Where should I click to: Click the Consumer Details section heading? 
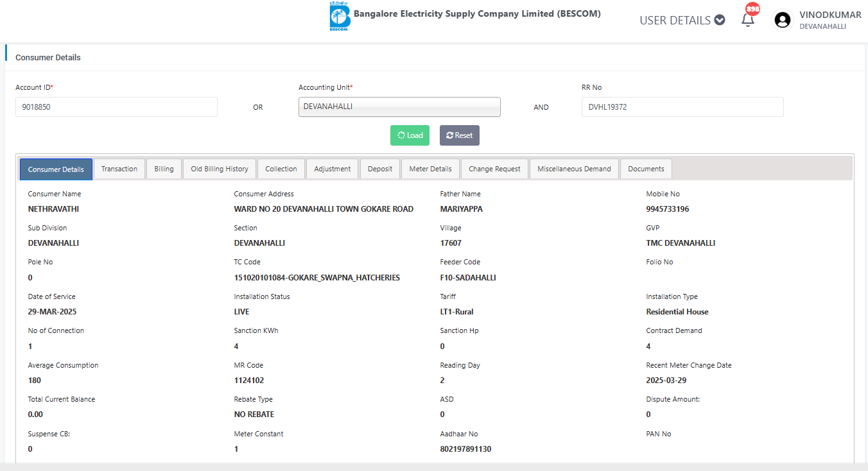point(48,58)
